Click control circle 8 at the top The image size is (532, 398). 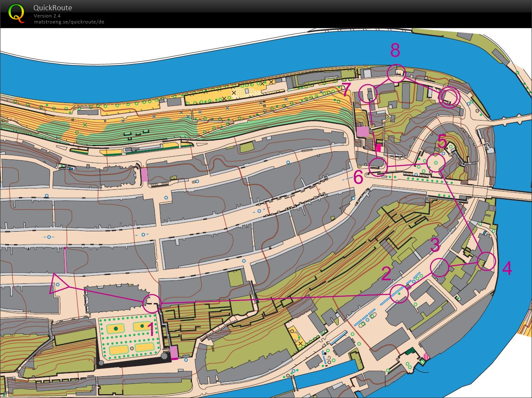click(396, 74)
